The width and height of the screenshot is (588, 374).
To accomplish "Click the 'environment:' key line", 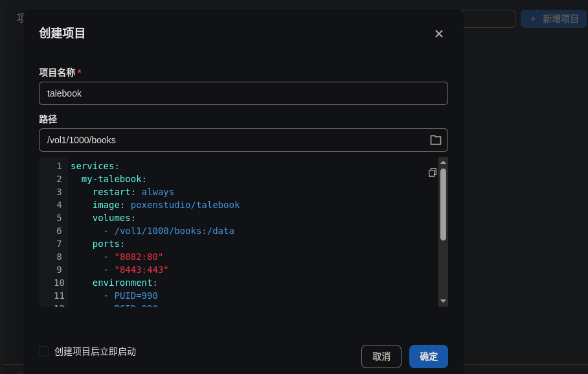I will (x=125, y=283).
